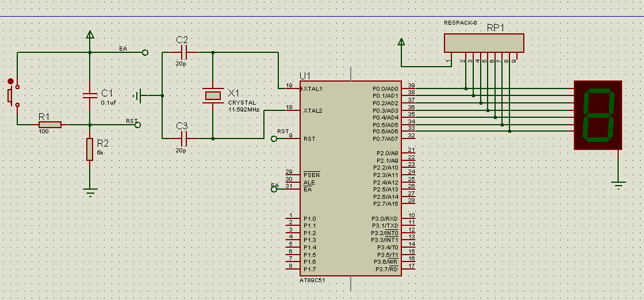The height and width of the screenshot is (300, 644).
Task: Click the EA terminal at top left
Action: click(x=144, y=52)
